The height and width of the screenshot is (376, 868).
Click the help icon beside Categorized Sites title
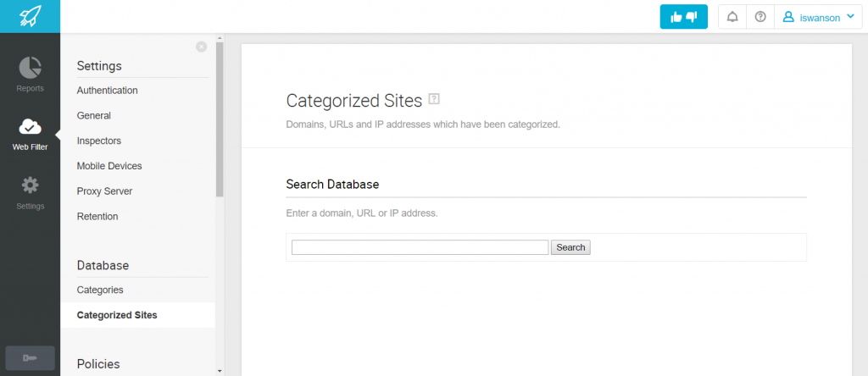[434, 100]
